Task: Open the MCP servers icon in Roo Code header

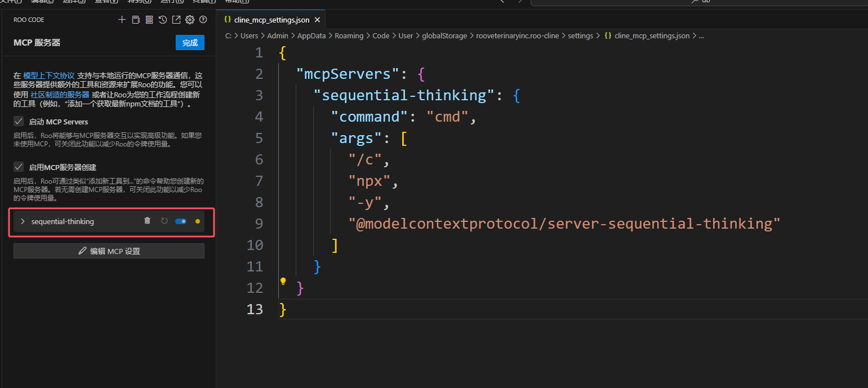Action: 149,20
